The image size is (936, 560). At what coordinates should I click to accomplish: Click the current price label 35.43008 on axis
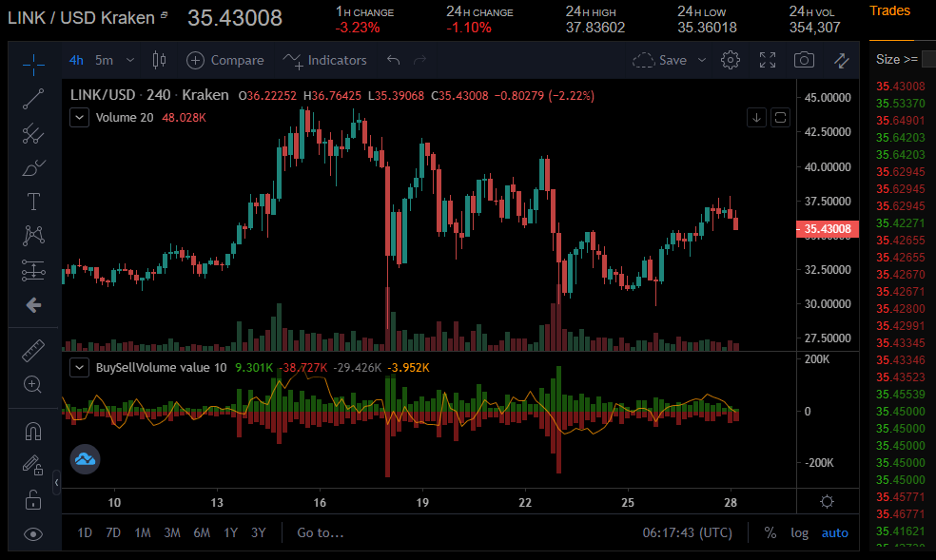pos(828,229)
